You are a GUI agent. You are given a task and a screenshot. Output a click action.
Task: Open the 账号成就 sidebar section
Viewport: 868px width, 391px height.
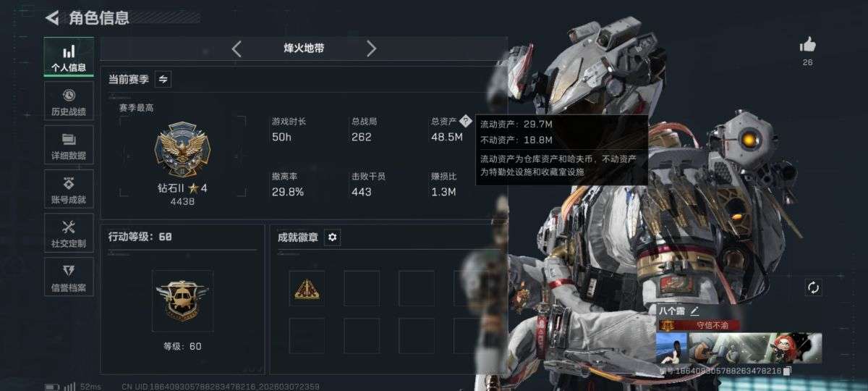click(x=69, y=189)
